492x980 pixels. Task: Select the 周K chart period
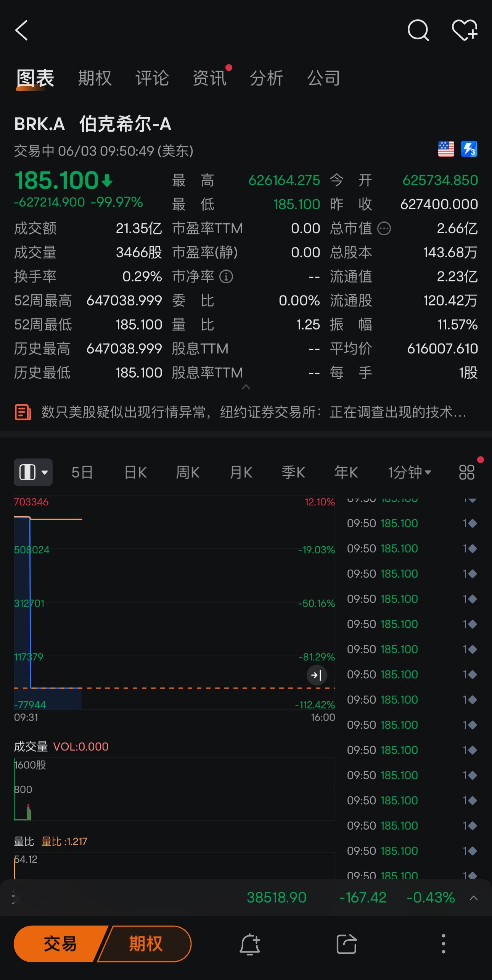coord(188,472)
